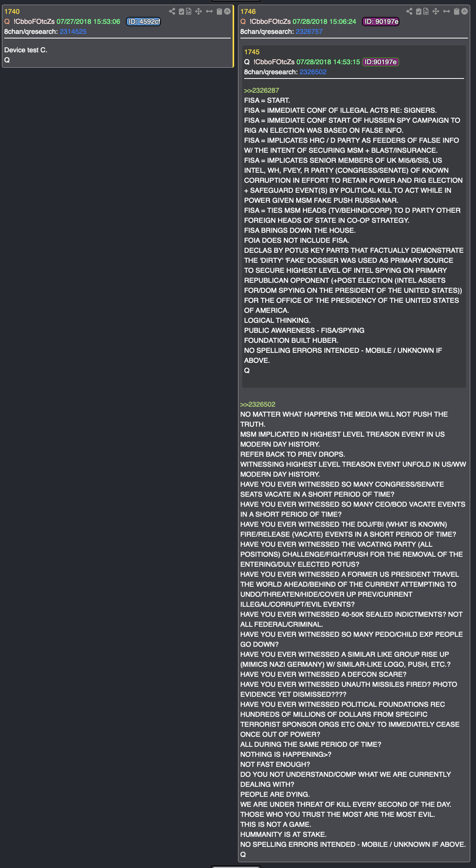Click the purple ID: 90197e badge on post 1746
Screen dimensions: 476x868
pos(380,22)
